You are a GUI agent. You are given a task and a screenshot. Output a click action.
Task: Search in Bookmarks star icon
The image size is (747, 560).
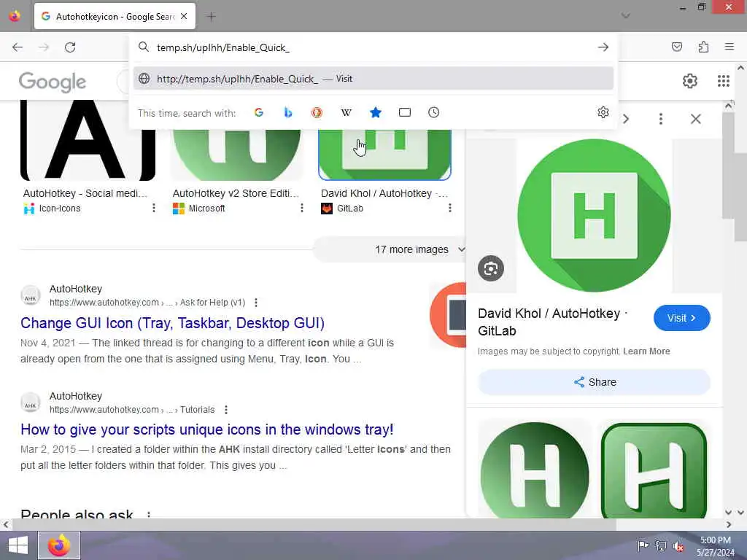tap(376, 113)
